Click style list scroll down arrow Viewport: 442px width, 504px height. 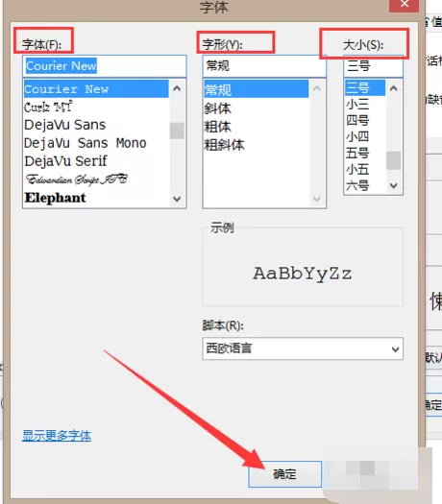point(317,200)
